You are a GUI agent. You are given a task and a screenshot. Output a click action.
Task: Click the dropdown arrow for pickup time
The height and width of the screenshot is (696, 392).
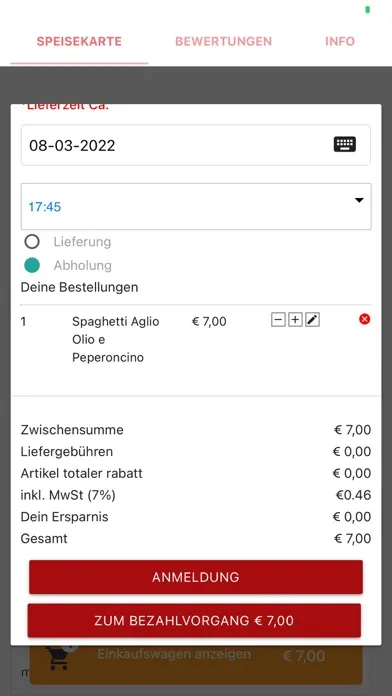pyautogui.click(x=359, y=200)
